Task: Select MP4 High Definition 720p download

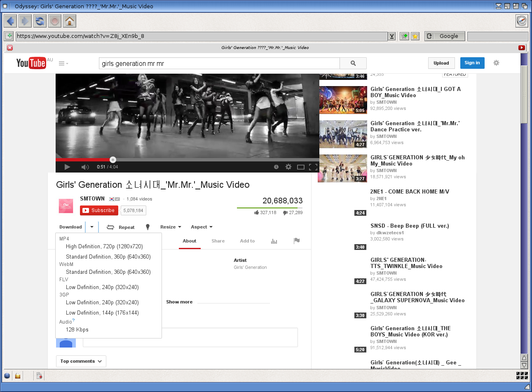Action: click(x=104, y=247)
